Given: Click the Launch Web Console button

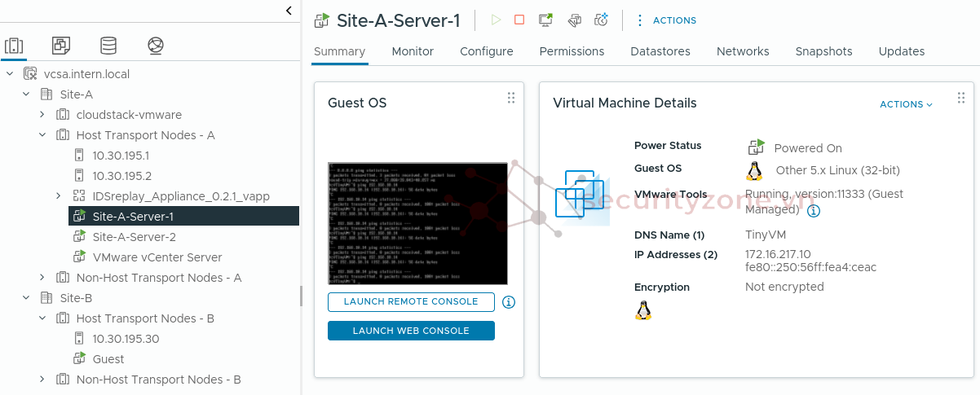Looking at the screenshot, I should (411, 331).
